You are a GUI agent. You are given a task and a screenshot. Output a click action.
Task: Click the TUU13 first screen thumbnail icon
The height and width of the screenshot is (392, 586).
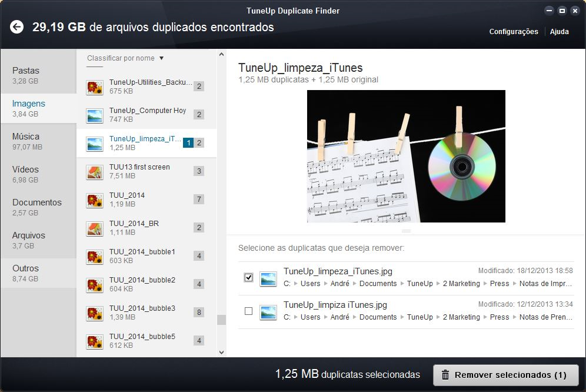[95, 172]
